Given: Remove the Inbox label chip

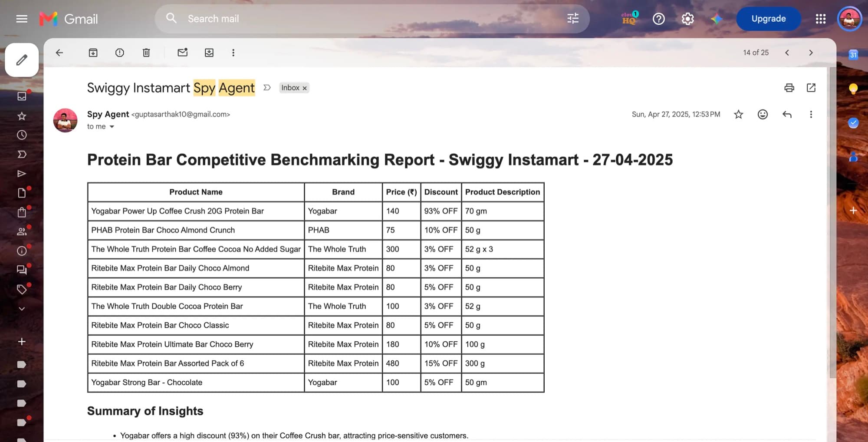Looking at the screenshot, I should click(305, 88).
